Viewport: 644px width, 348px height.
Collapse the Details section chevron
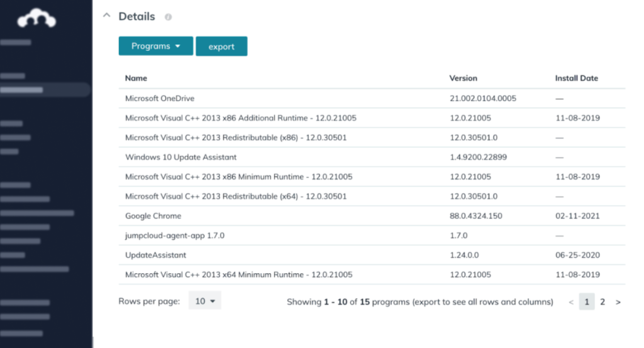point(107,16)
